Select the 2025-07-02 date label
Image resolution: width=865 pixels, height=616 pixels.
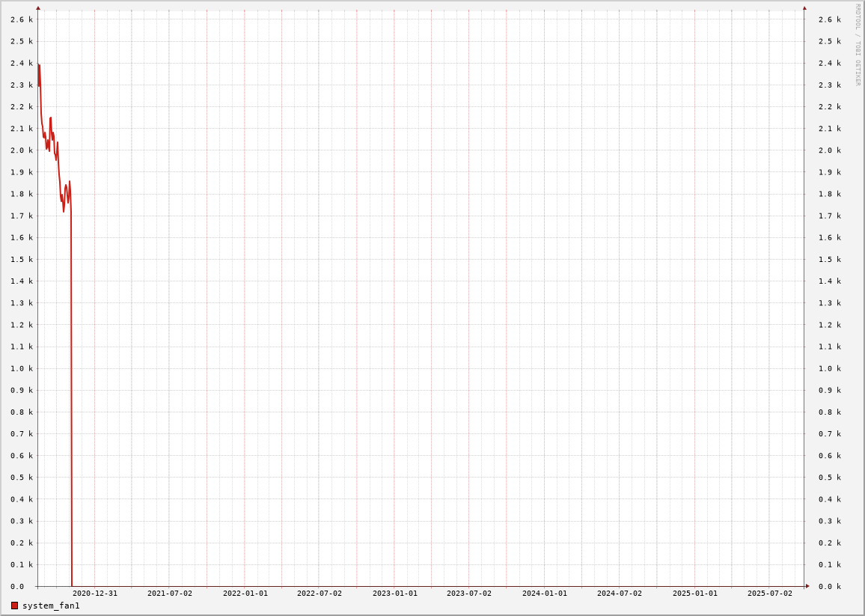770,594
